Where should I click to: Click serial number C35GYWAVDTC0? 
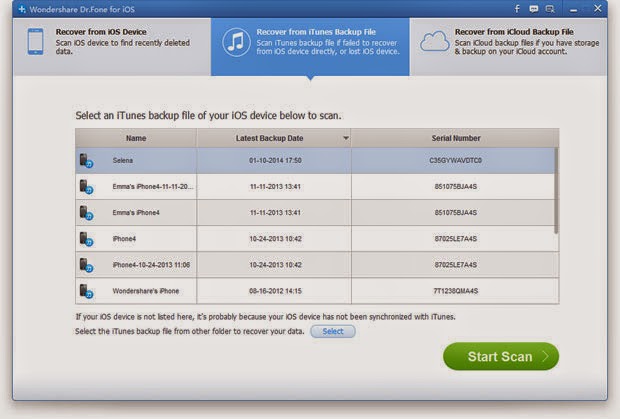click(x=456, y=160)
